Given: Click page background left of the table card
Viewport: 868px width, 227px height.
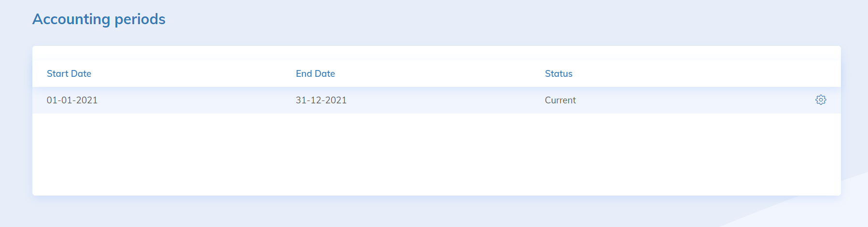Looking at the screenshot, I should pyautogui.click(x=16, y=121).
